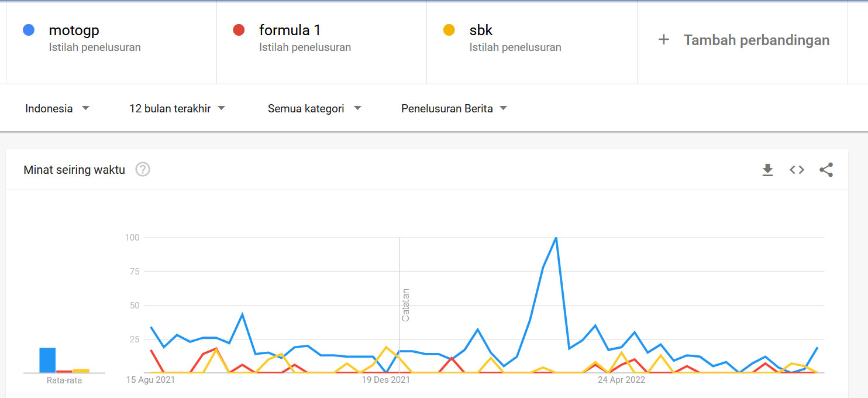Image resolution: width=868 pixels, height=398 pixels.
Task: Open the Indonesia region dropdown
Action: click(x=57, y=108)
